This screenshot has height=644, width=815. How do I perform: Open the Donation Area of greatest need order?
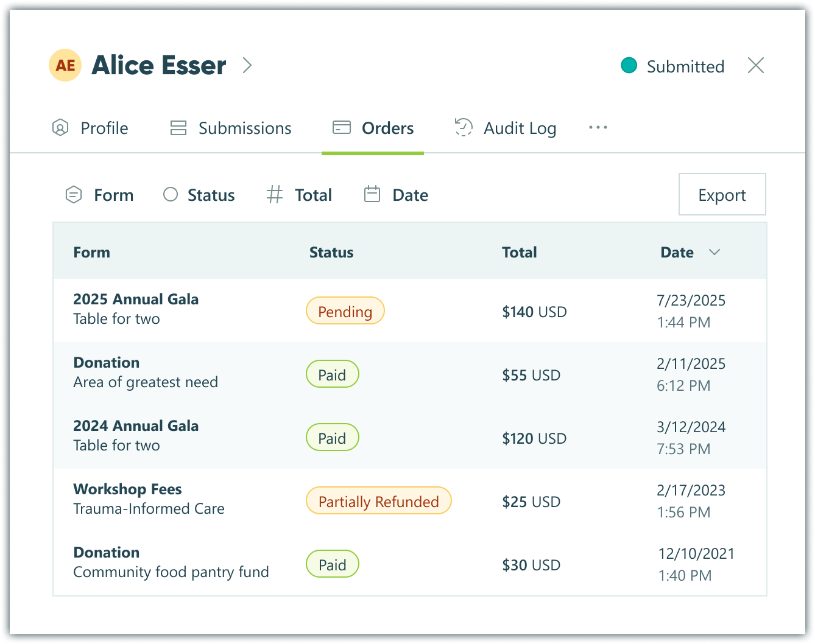point(410,374)
